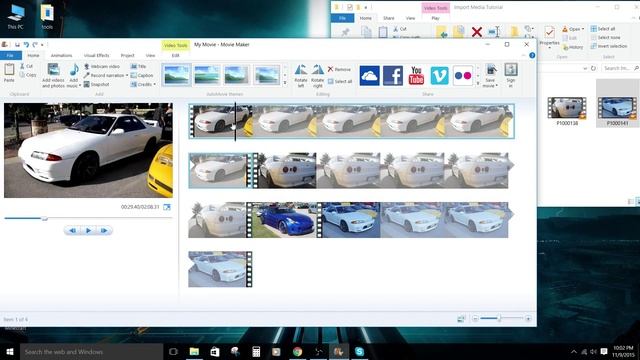Click Invert selection in File Explorer
The width and height of the screenshot is (640, 360).
pos(609,46)
